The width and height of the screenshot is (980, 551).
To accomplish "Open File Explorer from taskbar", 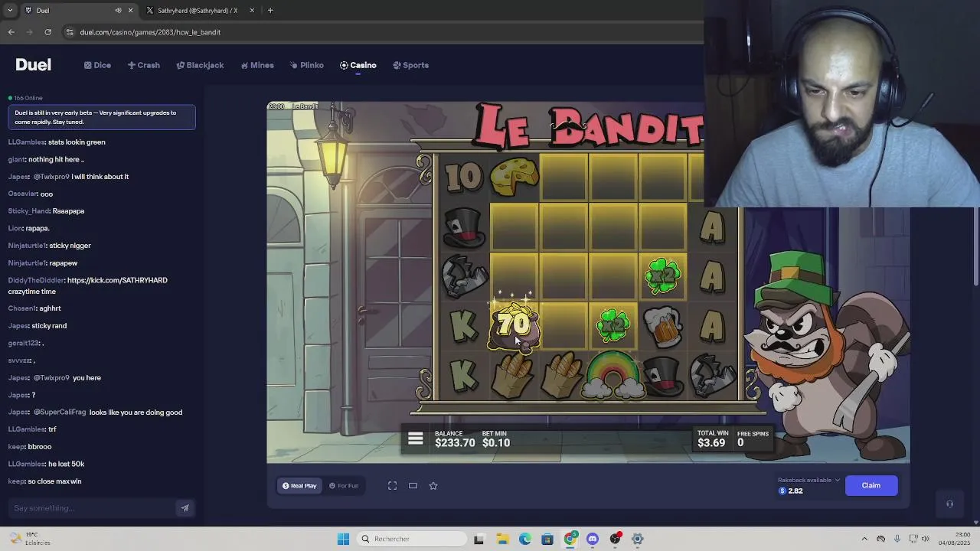I will (x=502, y=539).
